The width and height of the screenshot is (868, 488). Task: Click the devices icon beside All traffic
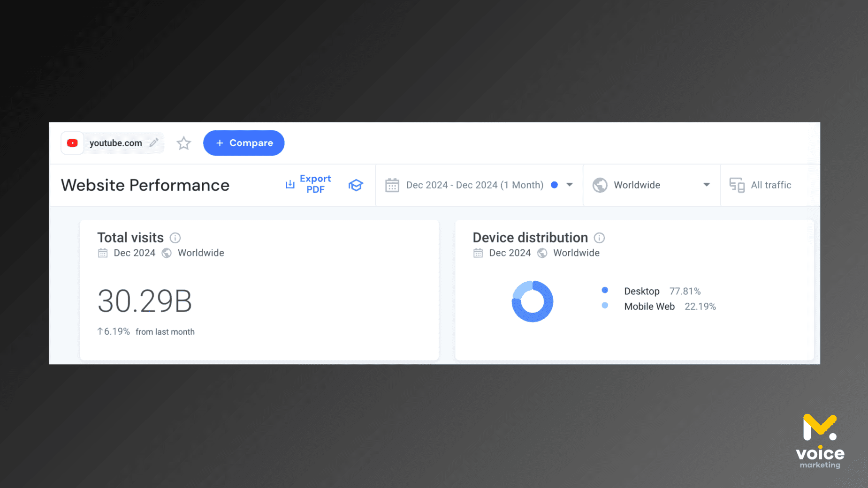tap(737, 185)
